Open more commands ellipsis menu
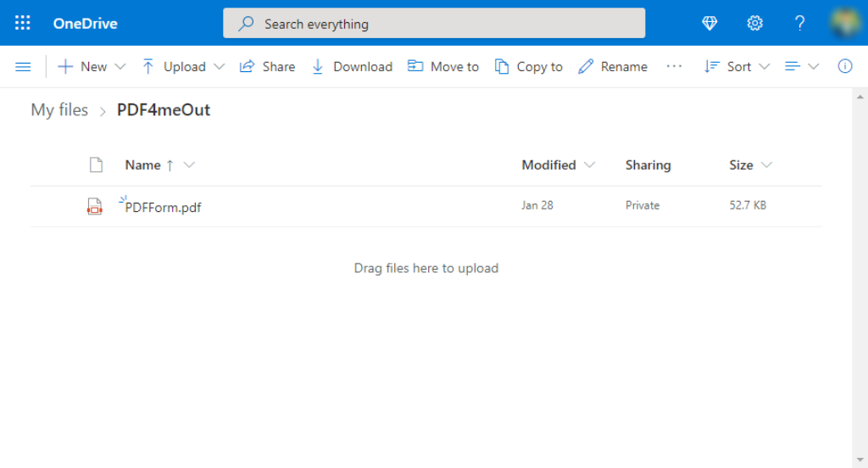Viewport: 868px width, 468px height. click(674, 66)
